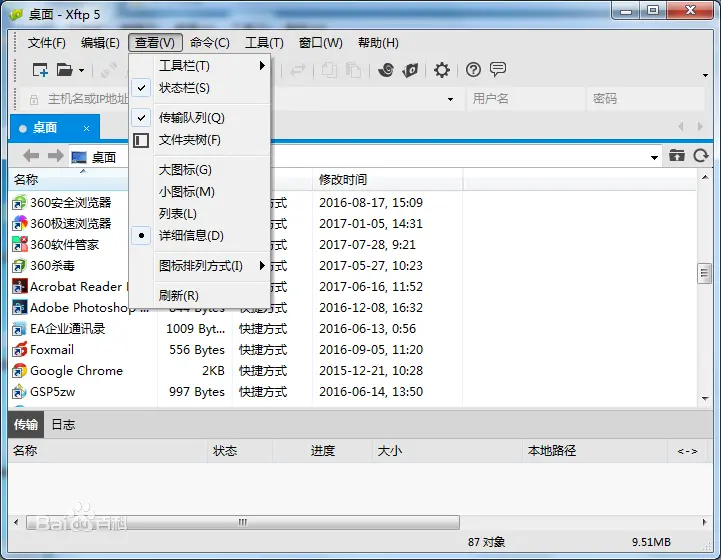Screen dimensions: 721x560
Task: Click the file list vertical scrollbar thumb
Action: pyautogui.click(x=704, y=274)
